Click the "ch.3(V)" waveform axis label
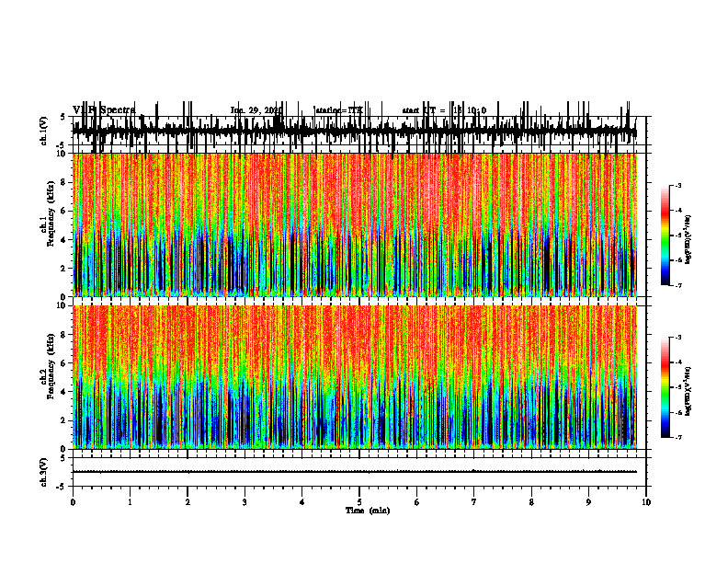Image resolution: width=728 pixels, height=563 pixels. 43,473
